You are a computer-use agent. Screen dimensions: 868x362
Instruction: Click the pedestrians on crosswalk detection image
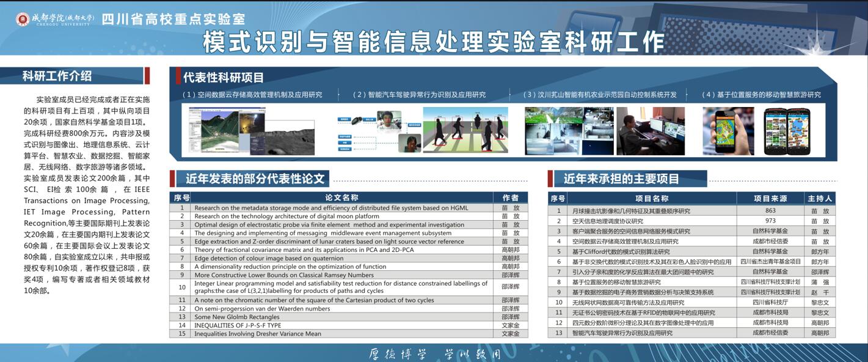click(465, 130)
